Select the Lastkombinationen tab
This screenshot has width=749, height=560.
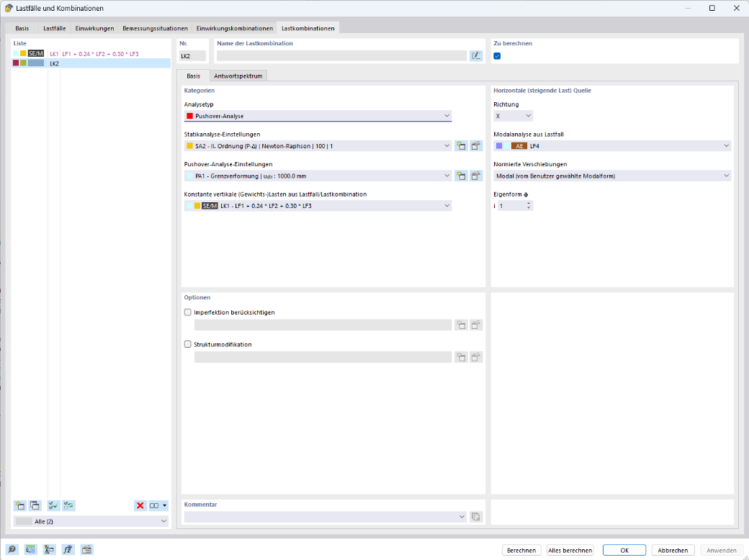click(x=308, y=28)
